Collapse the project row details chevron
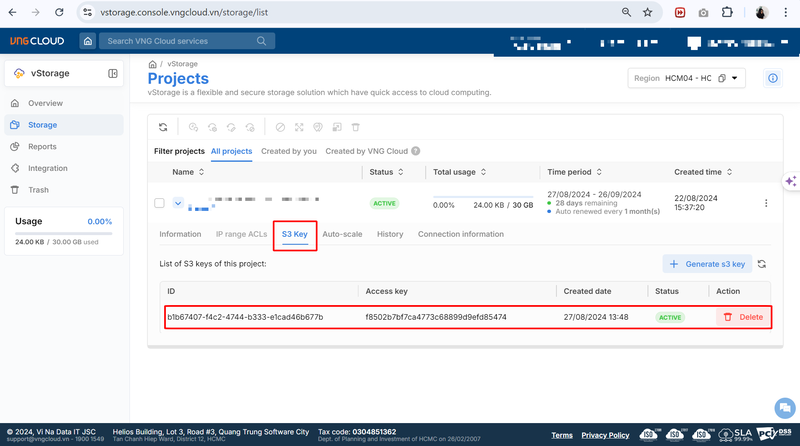800x446 pixels. pyautogui.click(x=178, y=203)
